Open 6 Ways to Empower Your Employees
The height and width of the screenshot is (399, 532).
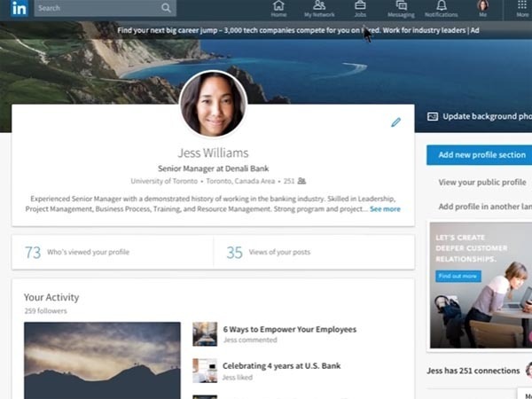pyautogui.click(x=290, y=329)
